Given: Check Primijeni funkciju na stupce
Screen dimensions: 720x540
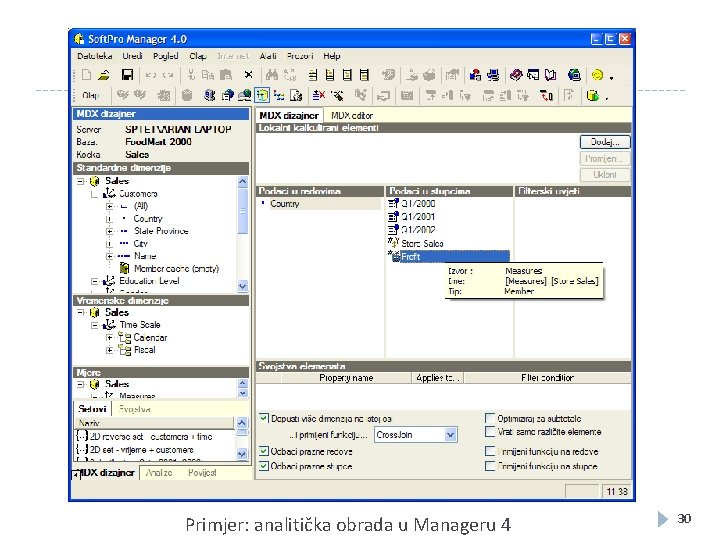Looking at the screenshot, I should pos(490,466).
